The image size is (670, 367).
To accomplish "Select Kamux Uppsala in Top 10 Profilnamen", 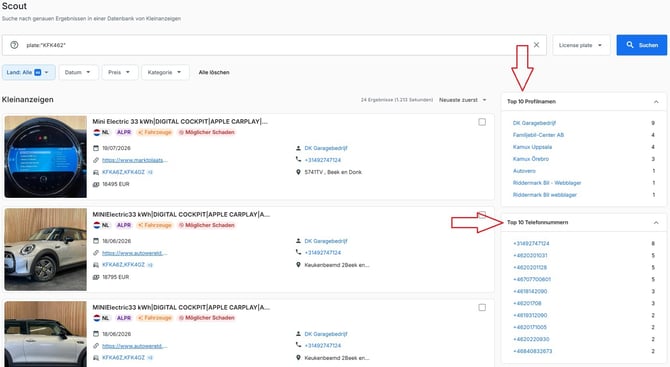I will (532, 147).
